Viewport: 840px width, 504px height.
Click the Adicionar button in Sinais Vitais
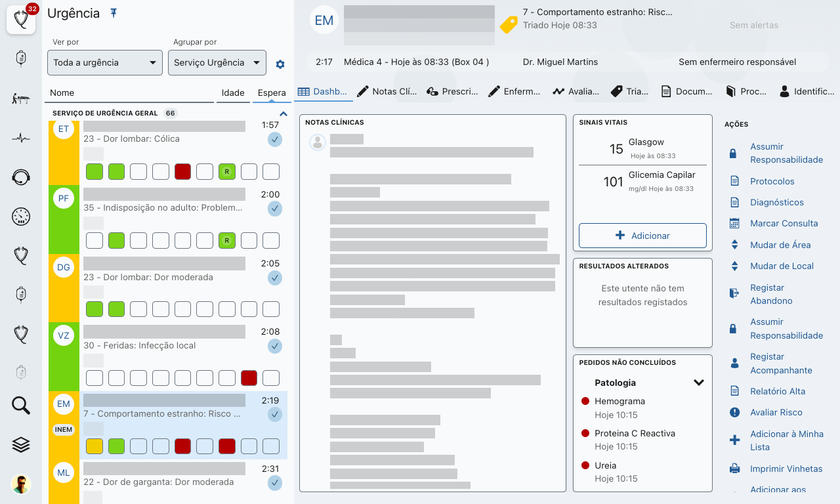pyautogui.click(x=642, y=236)
